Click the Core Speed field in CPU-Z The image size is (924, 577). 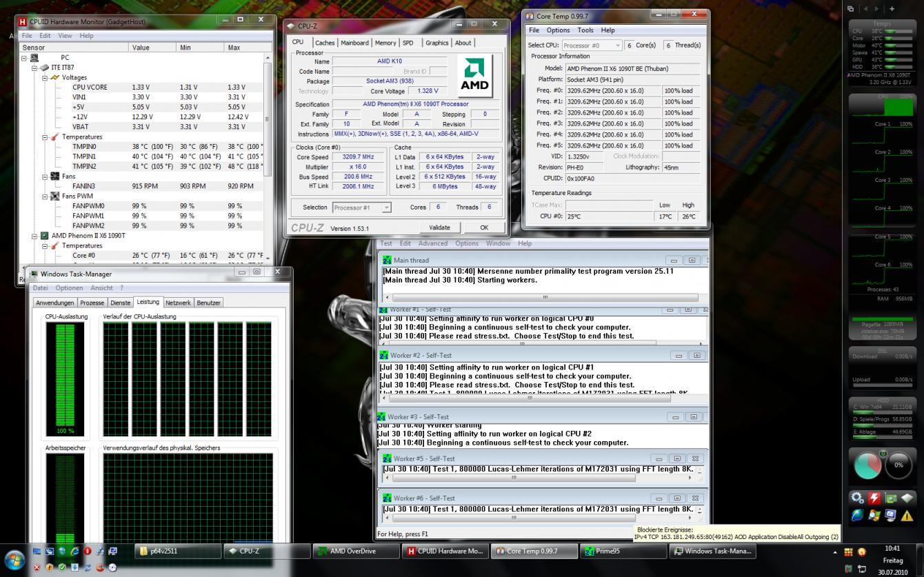[357, 157]
